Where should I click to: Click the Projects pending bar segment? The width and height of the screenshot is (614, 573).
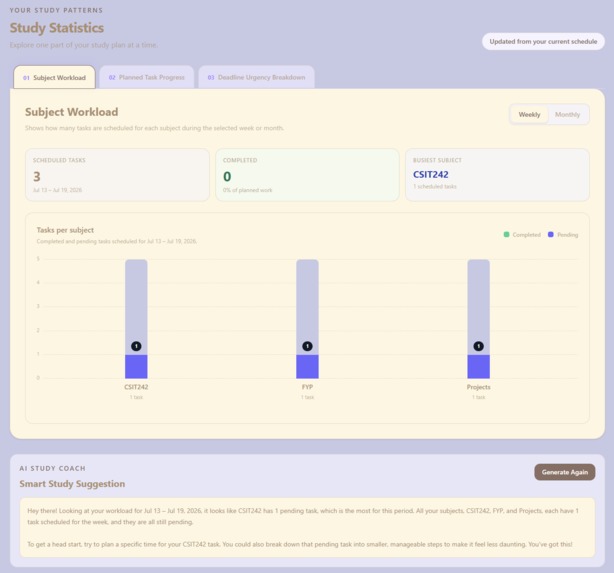(x=479, y=367)
